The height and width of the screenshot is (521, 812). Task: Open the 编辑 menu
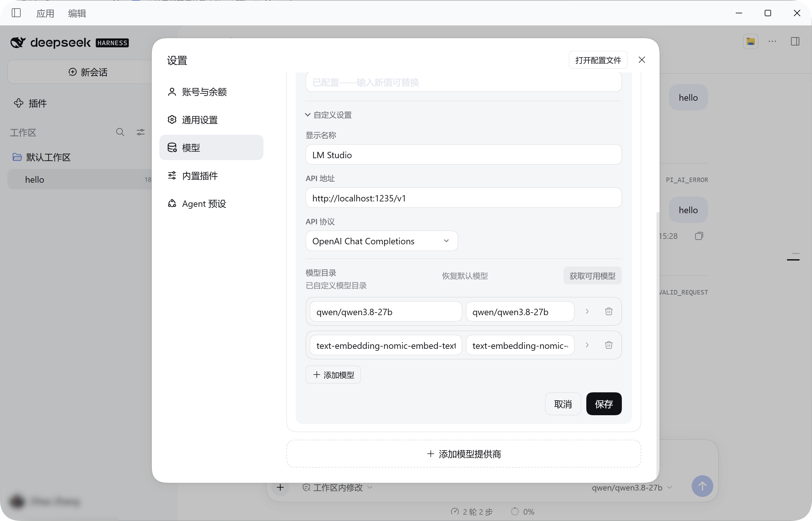(x=77, y=13)
